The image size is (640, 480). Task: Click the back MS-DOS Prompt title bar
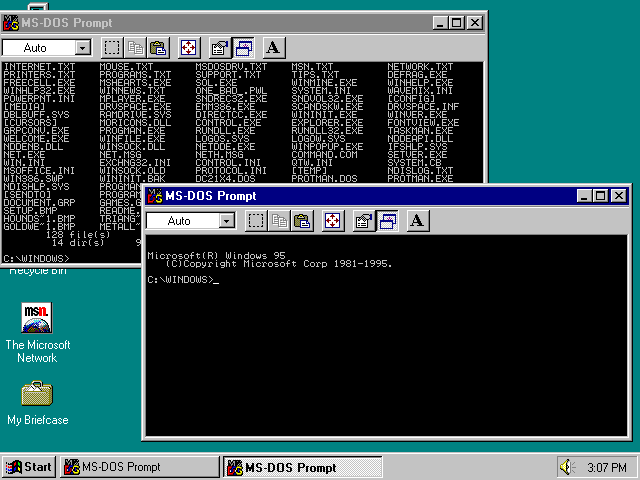tap(243, 23)
